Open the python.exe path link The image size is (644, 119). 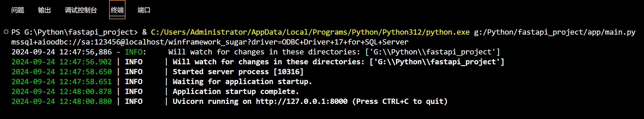click(x=310, y=32)
